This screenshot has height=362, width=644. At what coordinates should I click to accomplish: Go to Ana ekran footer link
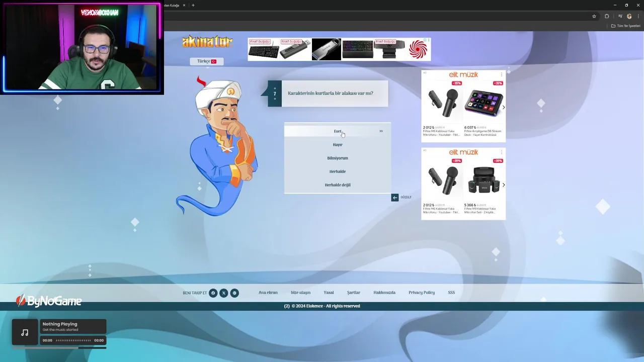pos(268,293)
